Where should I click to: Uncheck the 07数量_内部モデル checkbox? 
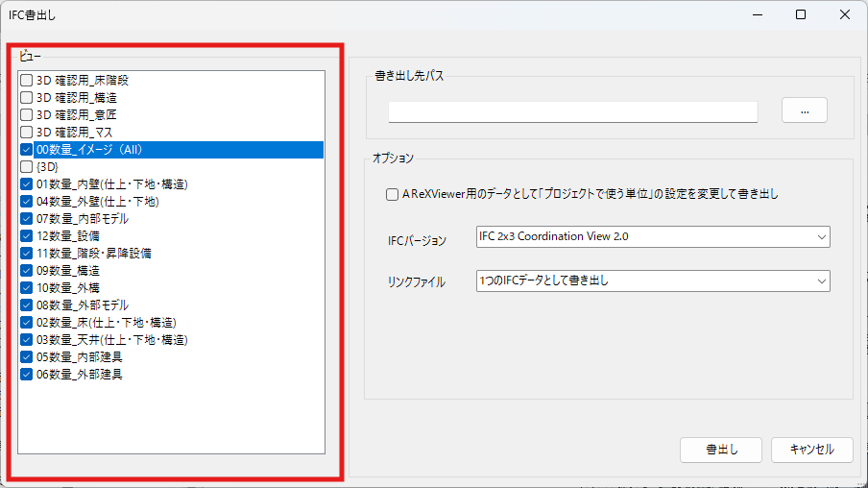(27, 219)
